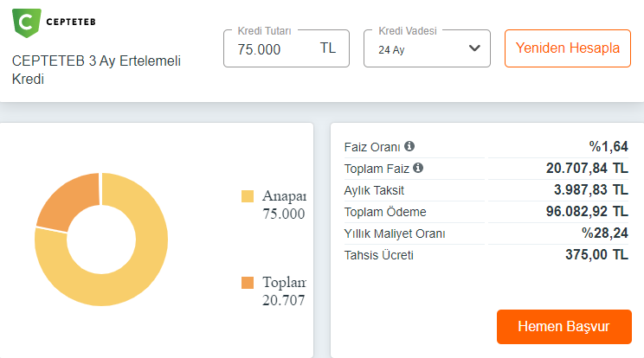
Task: Open info icon next to Toplam Faiz
Action: [x=418, y=168]
